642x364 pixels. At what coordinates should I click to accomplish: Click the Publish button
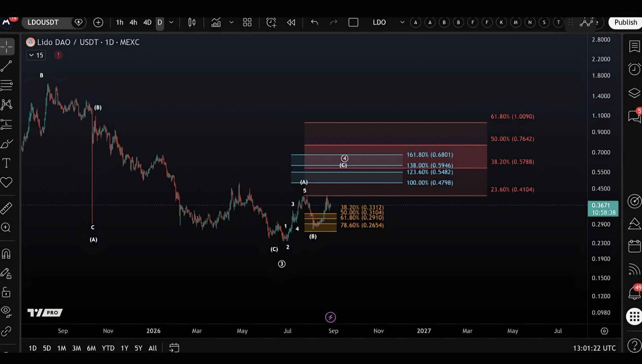click(x=625, y=22)
